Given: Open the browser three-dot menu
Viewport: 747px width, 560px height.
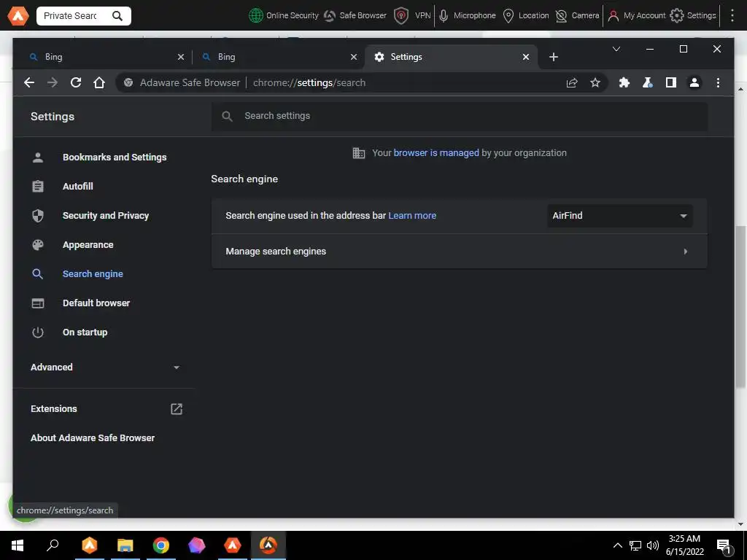Looking at the screenshot, I should click(x=718, y=83).
